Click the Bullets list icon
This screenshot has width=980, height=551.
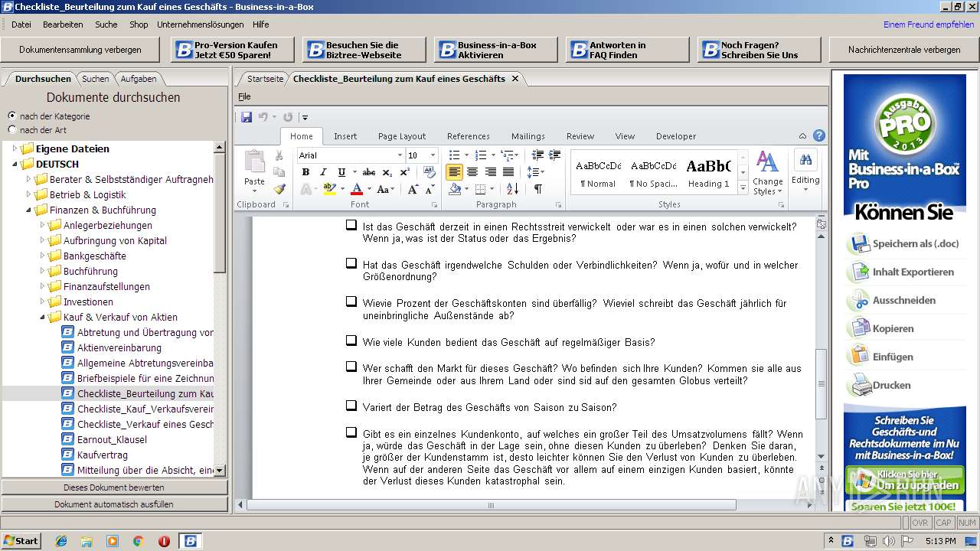[454, 155]
